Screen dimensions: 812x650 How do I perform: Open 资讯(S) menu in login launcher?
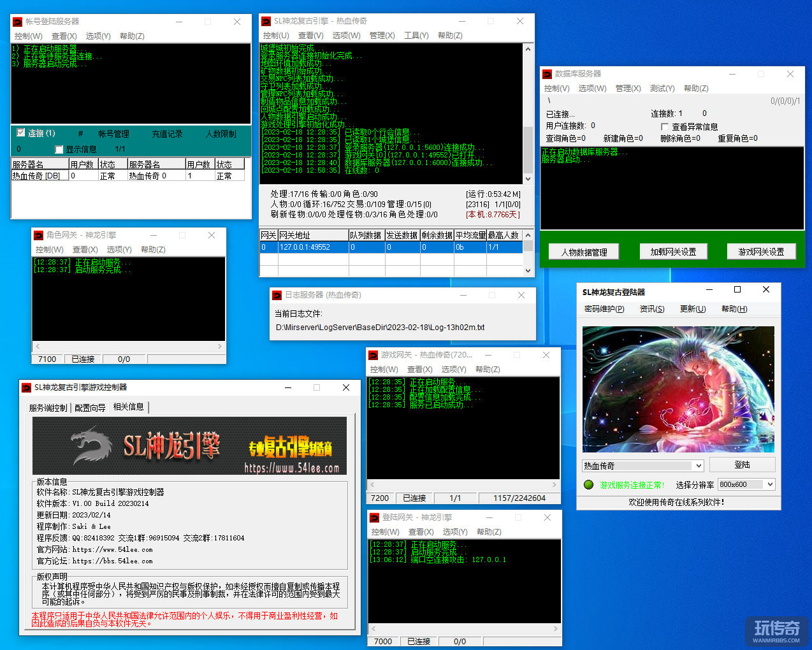[652, 309]
